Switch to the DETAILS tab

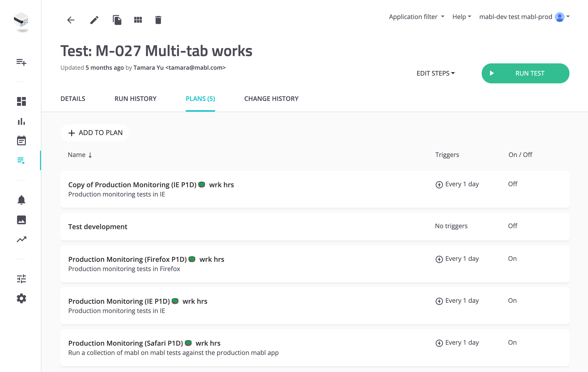point(73,99)
